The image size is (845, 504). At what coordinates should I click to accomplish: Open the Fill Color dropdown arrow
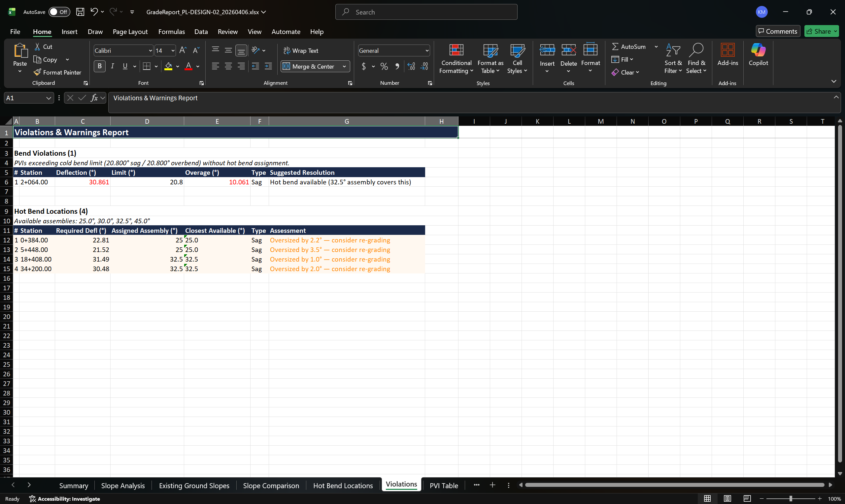(x=177, y=66)
